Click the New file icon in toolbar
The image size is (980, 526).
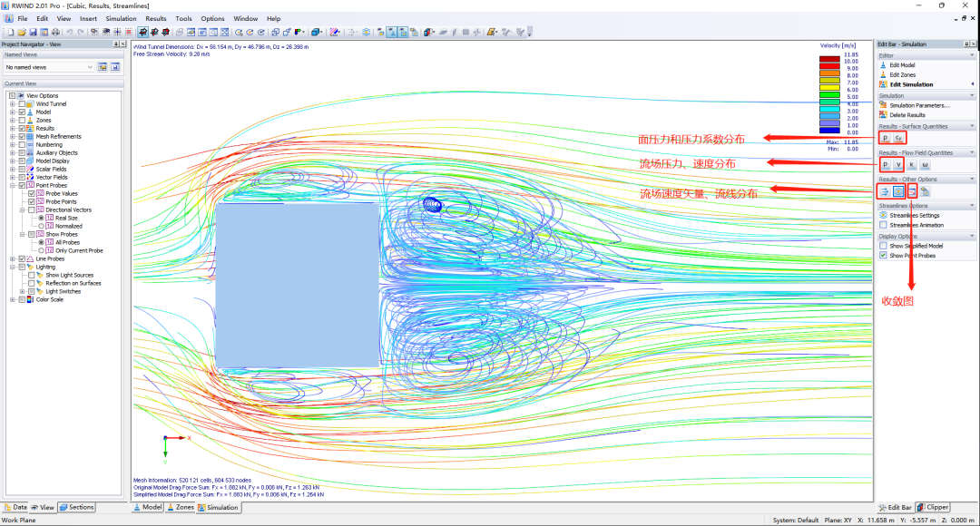pyautogui.click(x=10, y=32)
